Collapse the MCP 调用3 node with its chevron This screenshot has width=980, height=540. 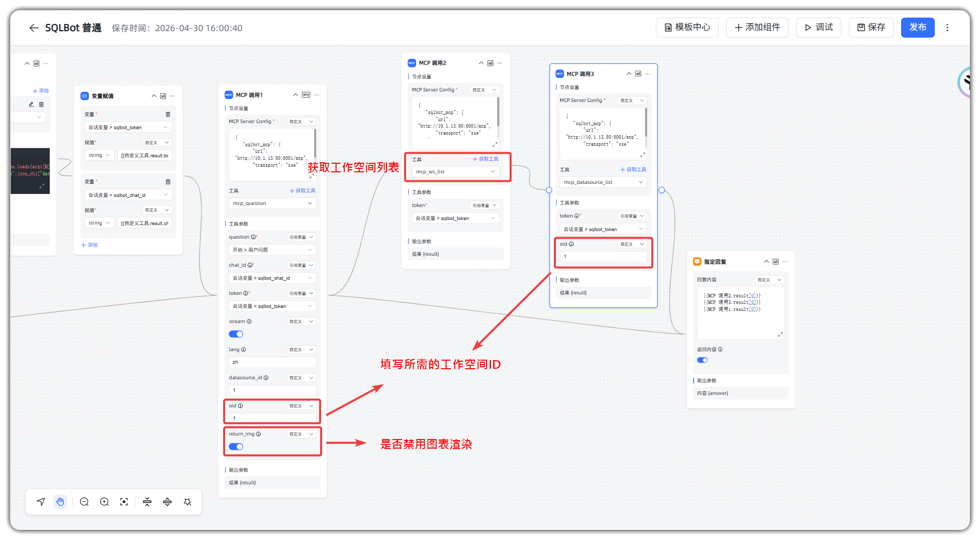click(x=629, y=74)
